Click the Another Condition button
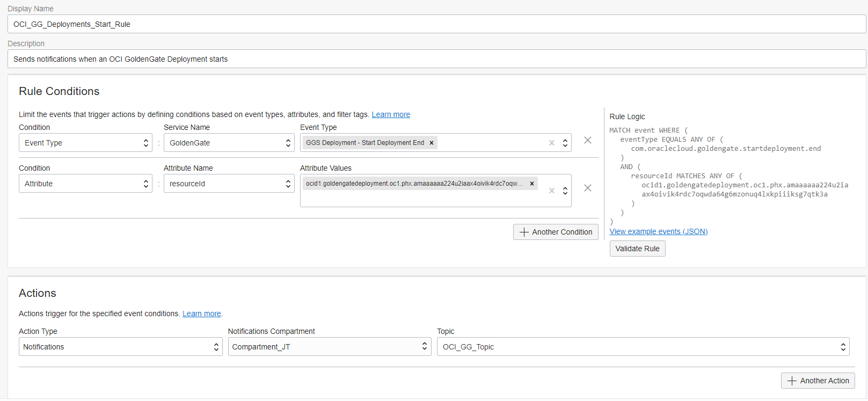Screen dimensions: 868x401 click(x=556, y=232)
